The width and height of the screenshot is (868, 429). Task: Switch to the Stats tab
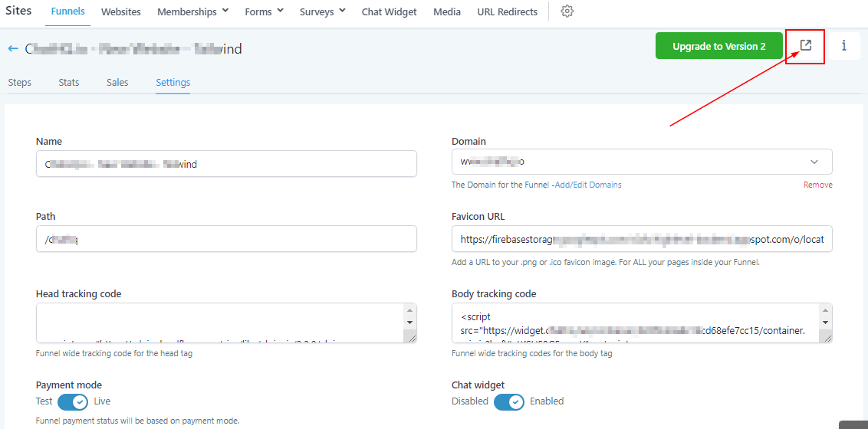(x=69, y=82)
